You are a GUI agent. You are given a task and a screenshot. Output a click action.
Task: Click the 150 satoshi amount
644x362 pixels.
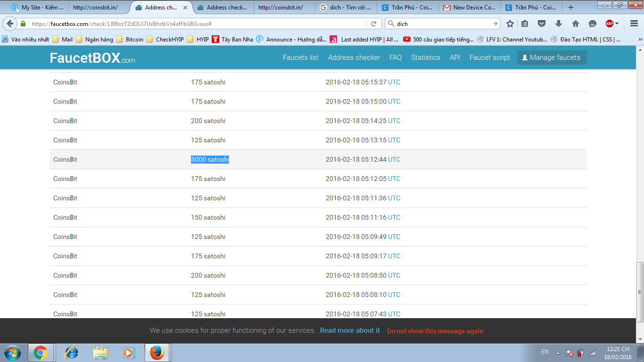coord(208,217)
